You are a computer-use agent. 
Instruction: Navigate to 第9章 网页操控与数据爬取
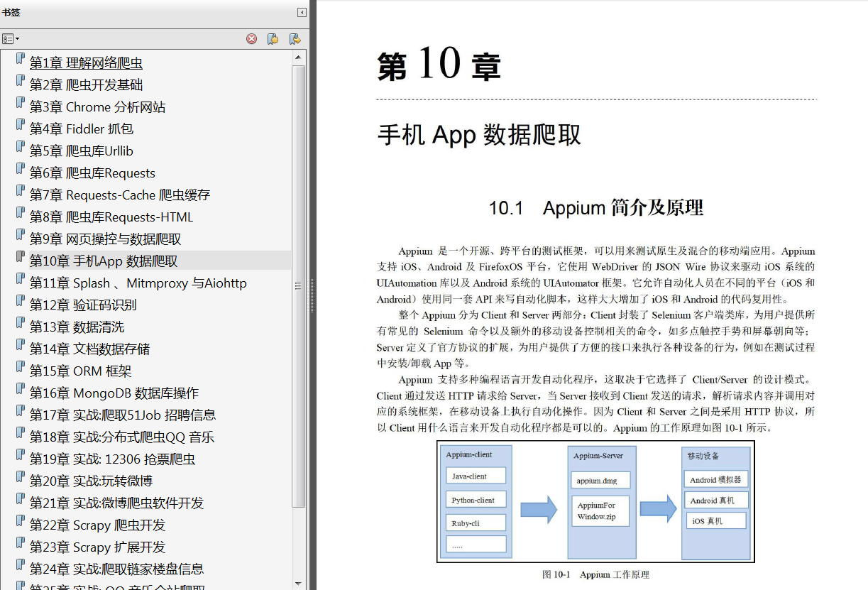(105, 239)
